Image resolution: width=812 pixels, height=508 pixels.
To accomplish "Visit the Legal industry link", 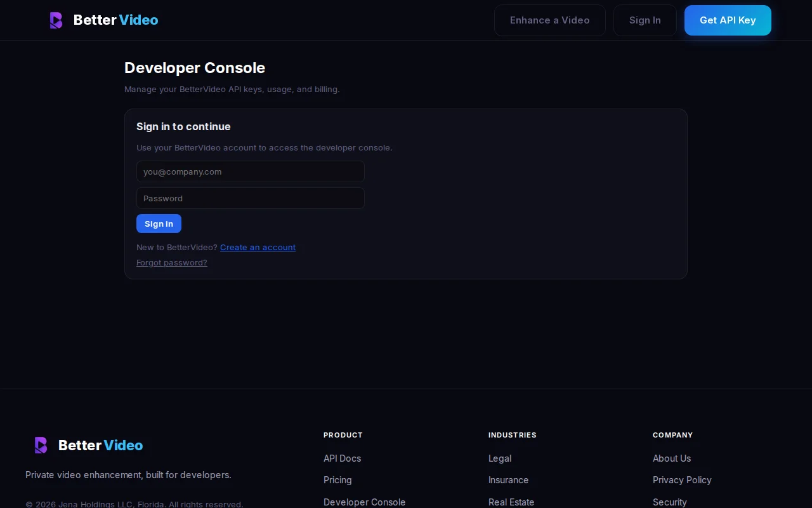I will pos(500,458).
